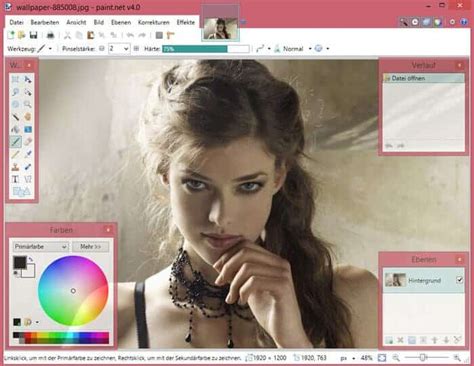Select the Move Selection tool
The image size is (474, 366).
pyautogui.click(x=28, y=92)
